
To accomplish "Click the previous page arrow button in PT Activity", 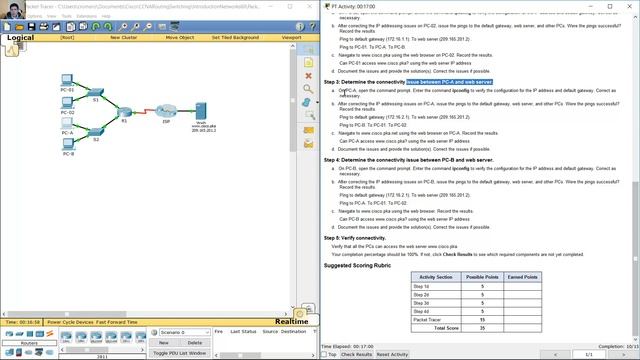I will coord(556,354).
